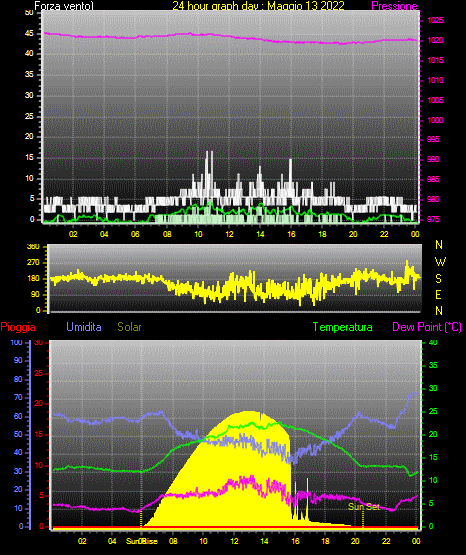The width and height of the screenshot is (466, 555).
Task: Click the 1015 pressure axis value
Action: [435, 60]
